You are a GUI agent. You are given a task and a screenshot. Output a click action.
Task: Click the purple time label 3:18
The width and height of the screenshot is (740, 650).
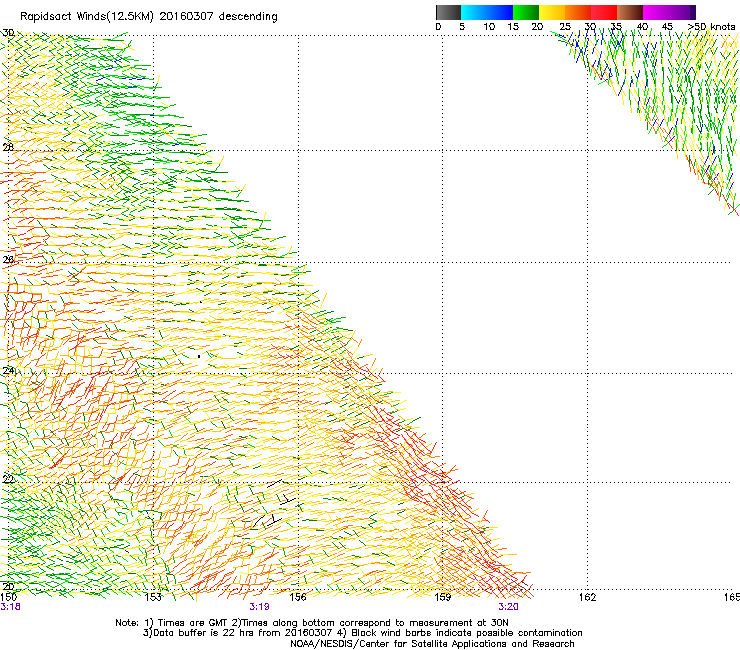pos(10,607)
